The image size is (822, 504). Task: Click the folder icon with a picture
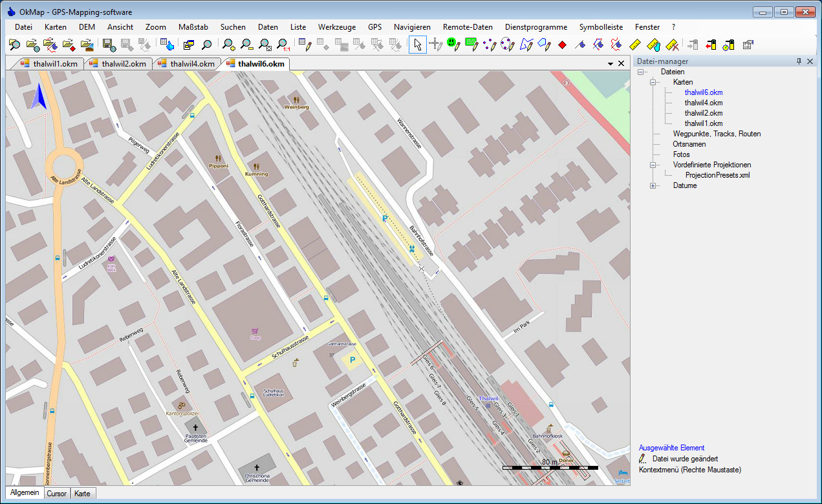click(87, 45)
